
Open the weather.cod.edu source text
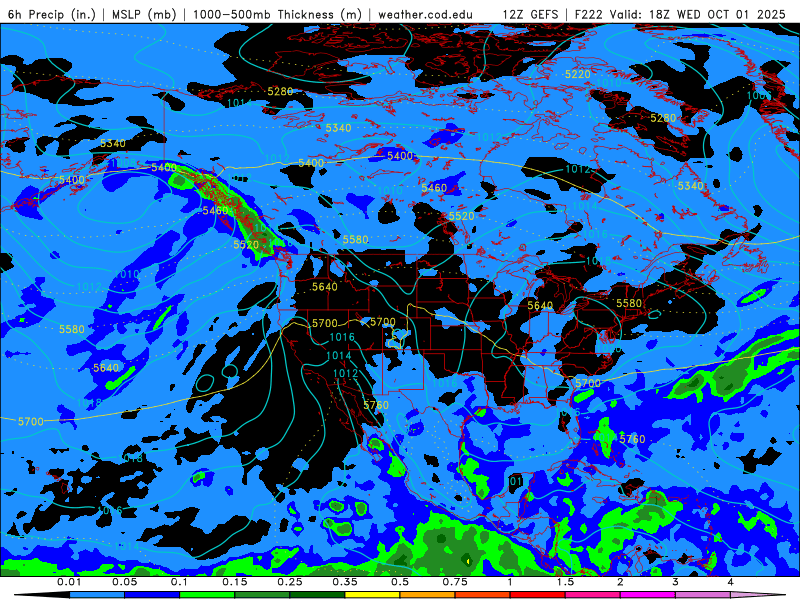426,14
